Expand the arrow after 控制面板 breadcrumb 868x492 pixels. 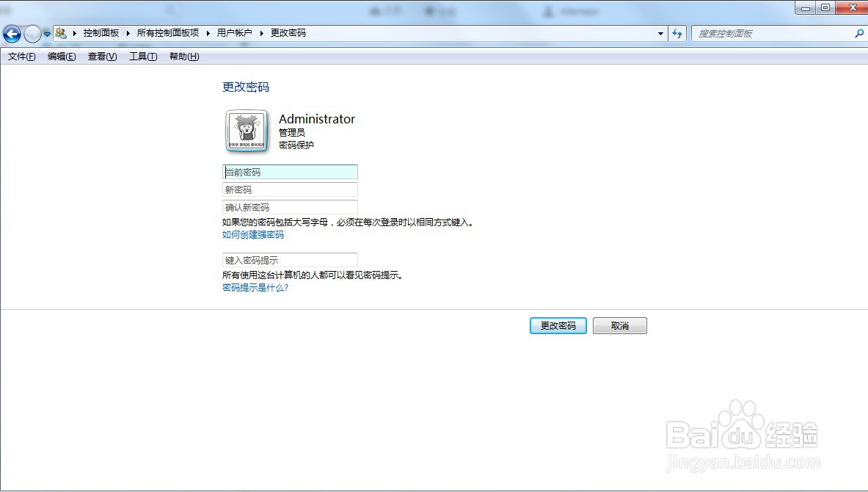coord(128,33)
